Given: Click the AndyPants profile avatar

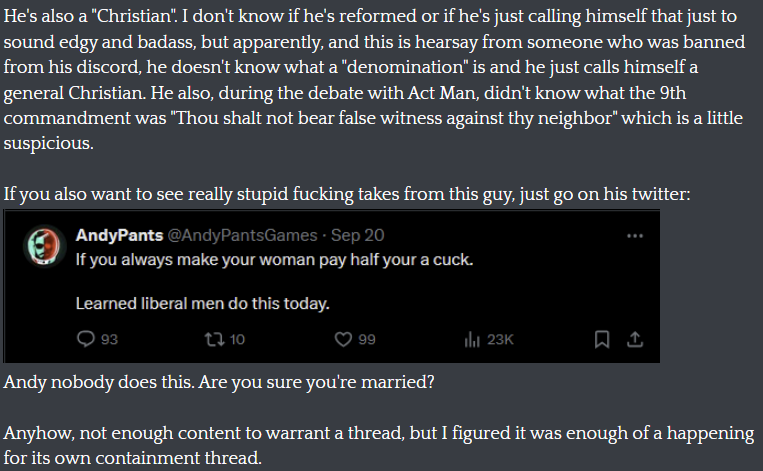Looking at the screenshot, I should 44,246.
